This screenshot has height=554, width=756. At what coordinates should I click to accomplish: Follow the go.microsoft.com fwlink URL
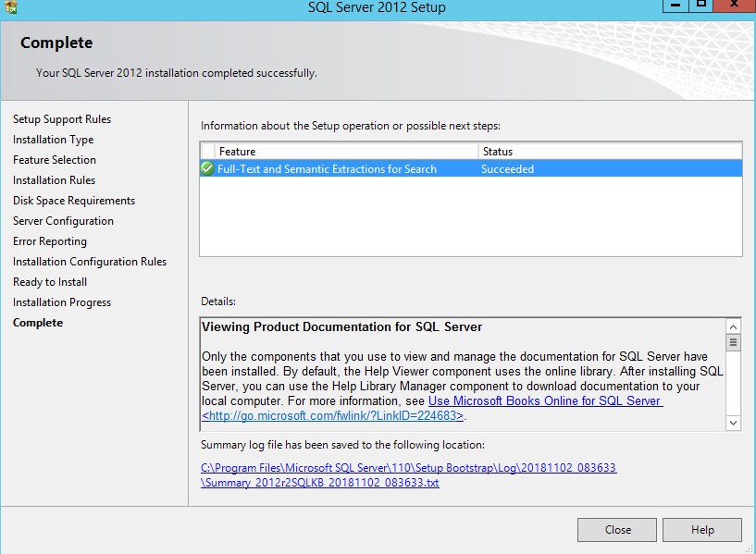pos(333,416)
